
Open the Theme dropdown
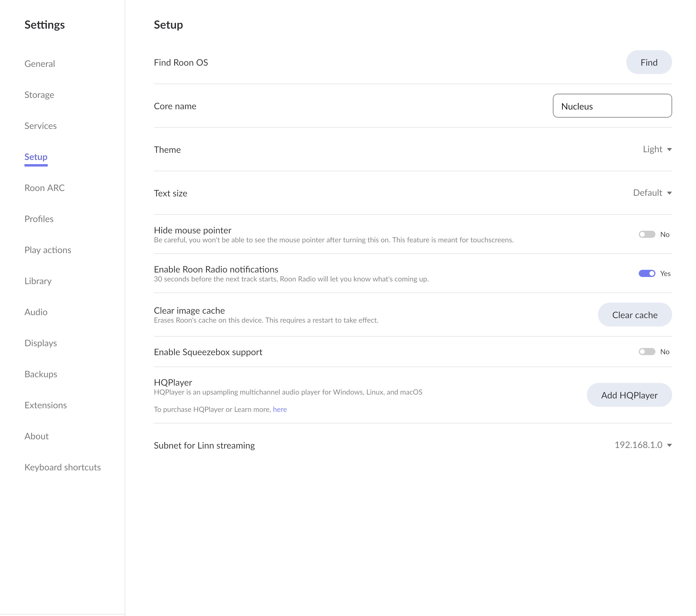tap(657, 149)
